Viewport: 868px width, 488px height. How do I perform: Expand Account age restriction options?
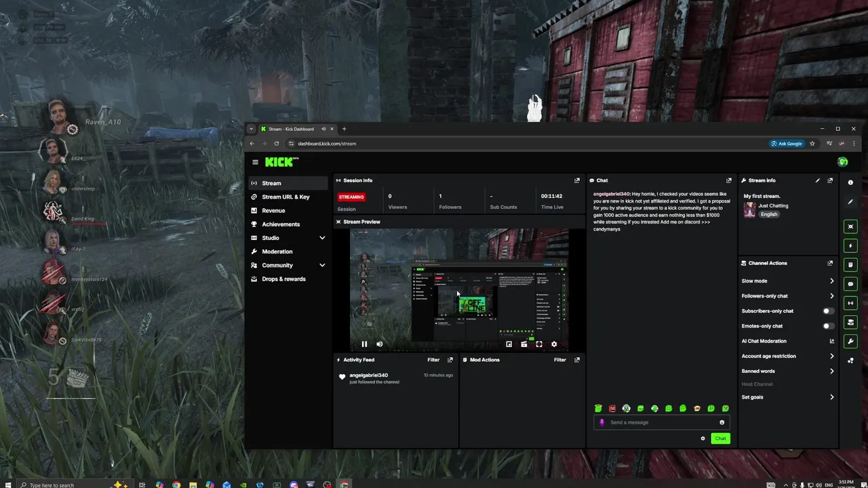pyautogui.click(x=832, y=356)
